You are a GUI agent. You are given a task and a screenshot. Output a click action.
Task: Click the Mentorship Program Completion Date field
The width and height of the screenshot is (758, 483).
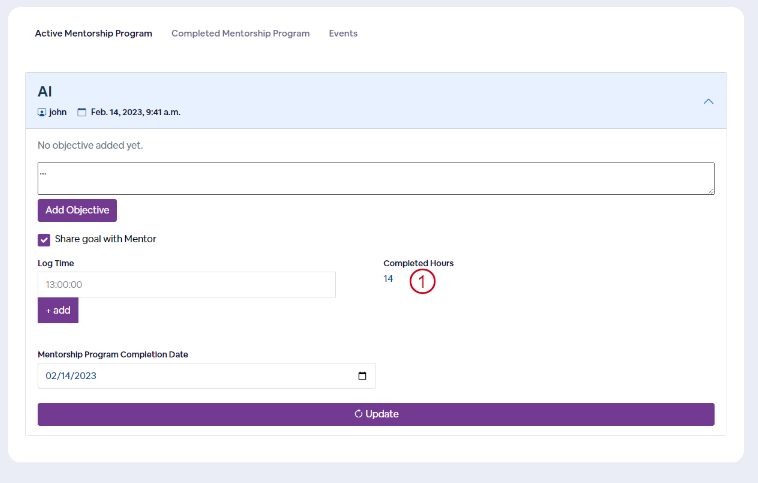206,376
